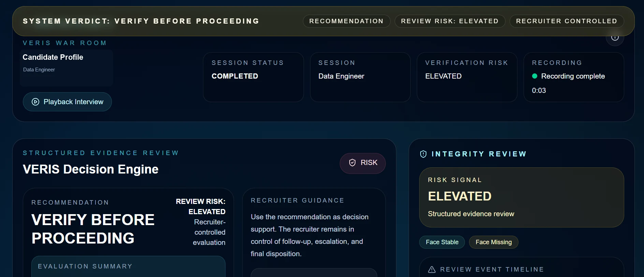Select the REVIEW RISK: ELEVATED pill
644x277 pixels.
coord(450,21)
